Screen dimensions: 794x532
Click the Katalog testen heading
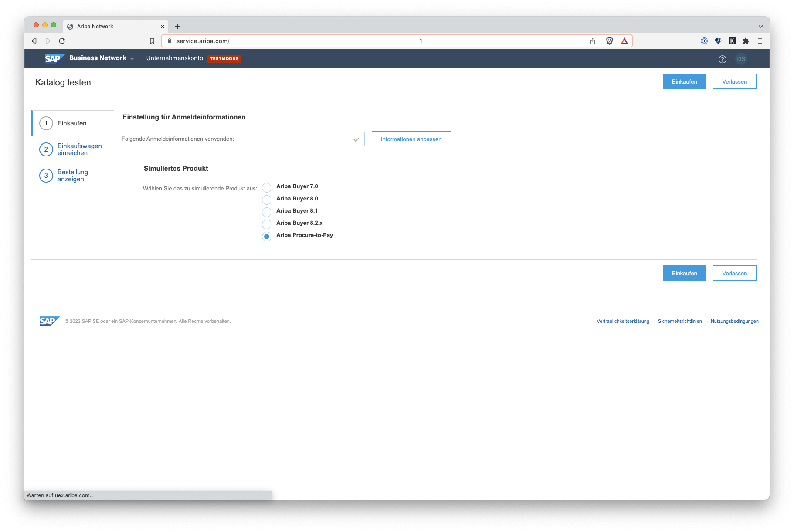pyautogui.click(x=63, y=82)
